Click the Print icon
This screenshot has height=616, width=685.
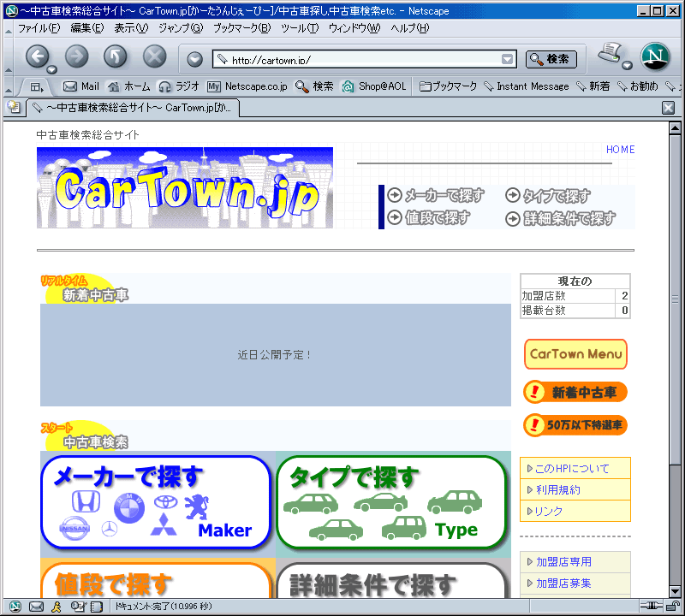(610, 53)
